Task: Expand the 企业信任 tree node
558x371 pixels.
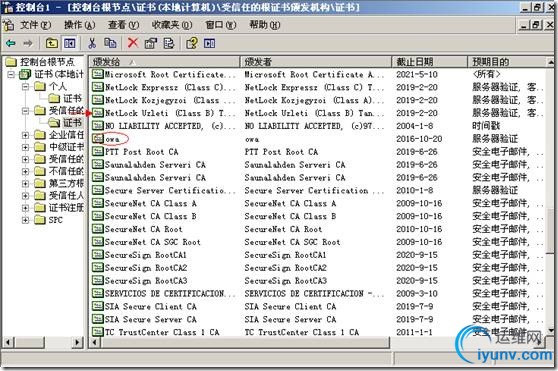Action: [x=25, y=135]
